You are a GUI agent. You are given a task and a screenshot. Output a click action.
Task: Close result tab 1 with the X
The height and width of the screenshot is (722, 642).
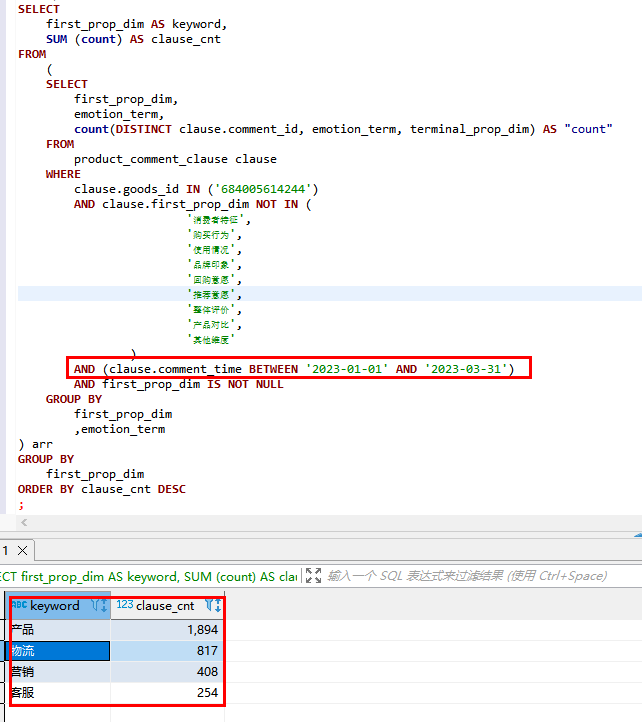22,550
